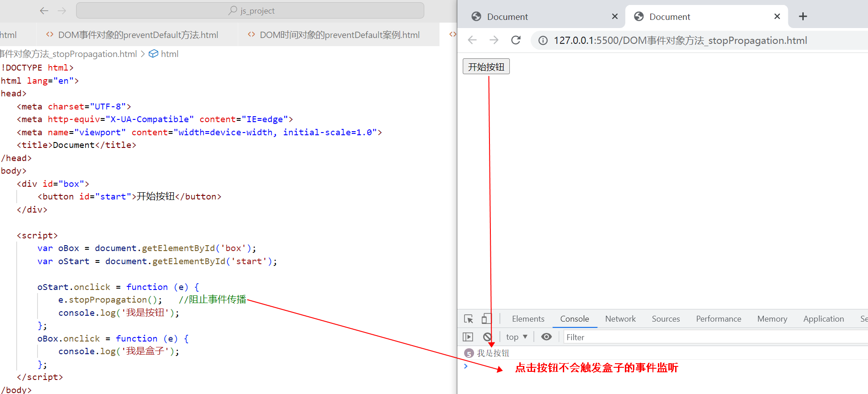Select html symbol in the breadcrumb
This screenshot has width=868, height=394.
pos(164,54)
